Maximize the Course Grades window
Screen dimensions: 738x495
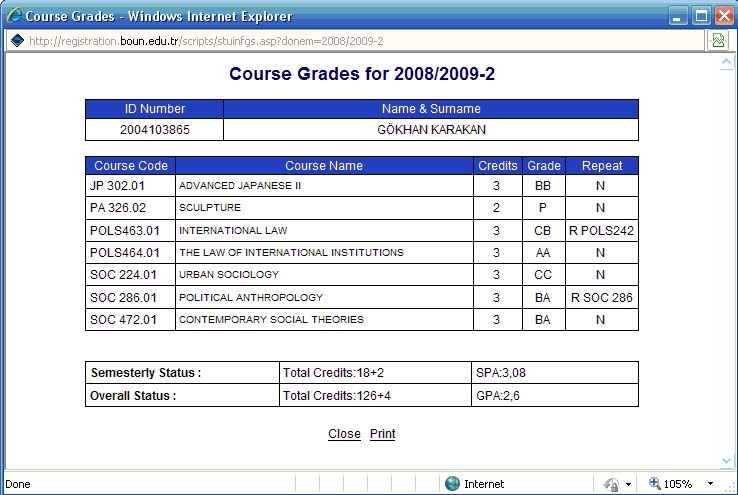point(700,16)
